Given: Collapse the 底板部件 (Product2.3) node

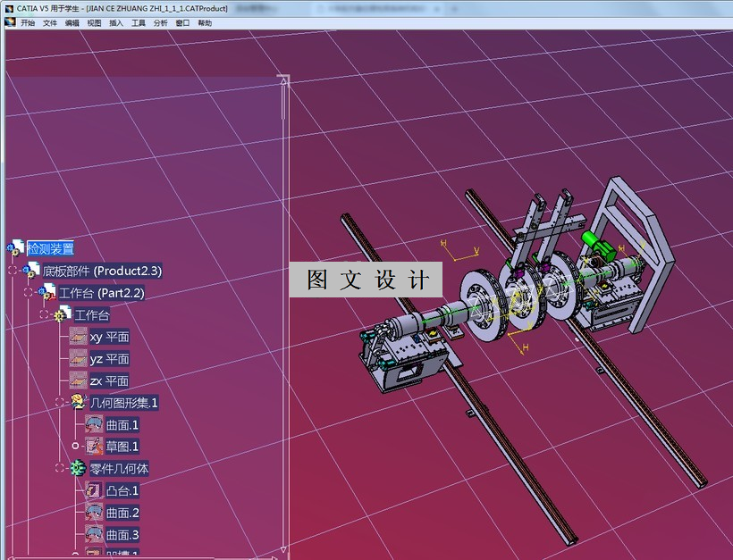Looking at the screenshot, I should [13, 270].
